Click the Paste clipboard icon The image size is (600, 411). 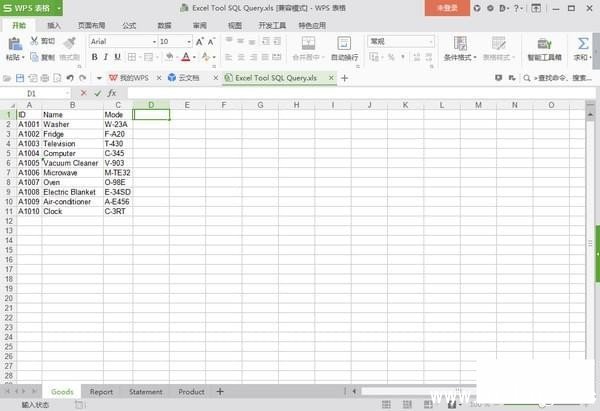point(15,44)
